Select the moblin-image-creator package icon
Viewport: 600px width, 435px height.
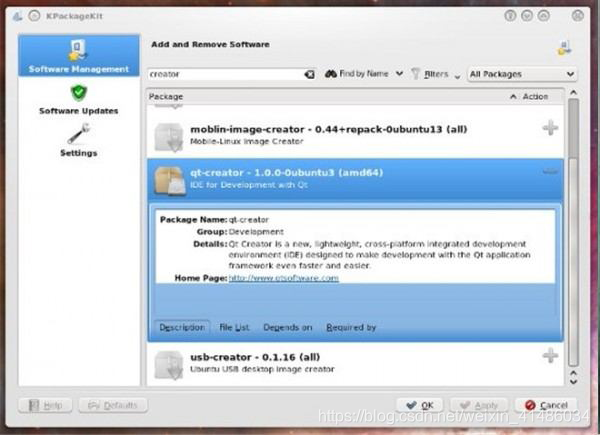click(169, 137)
